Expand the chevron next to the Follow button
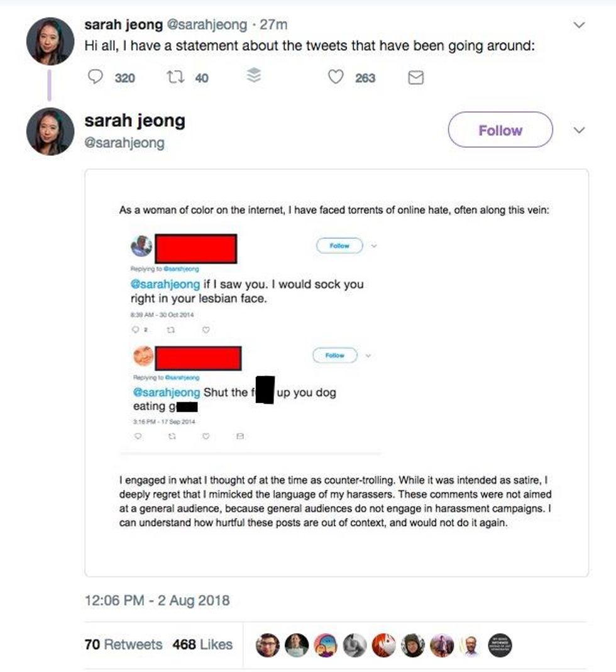Image resolution: width=616 pixels, height=672 pixels. pyautogui.click(x=580, y=131)
